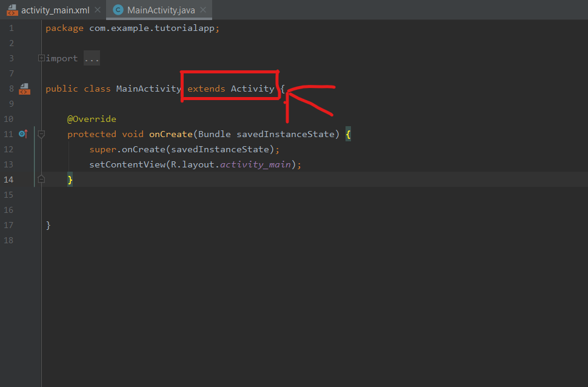The image size is (588, 387).
Task: Expand the folded import statements
Action: click(40, 58)
